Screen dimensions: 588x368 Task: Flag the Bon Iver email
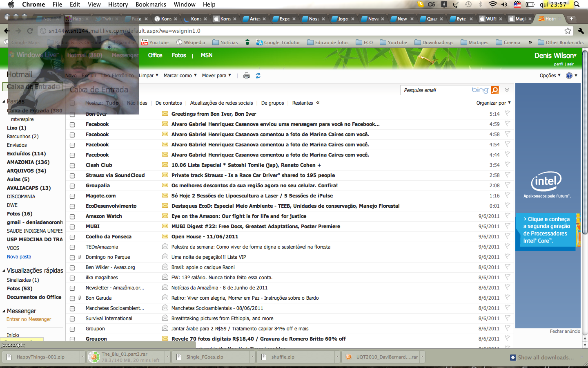(507, 114)
